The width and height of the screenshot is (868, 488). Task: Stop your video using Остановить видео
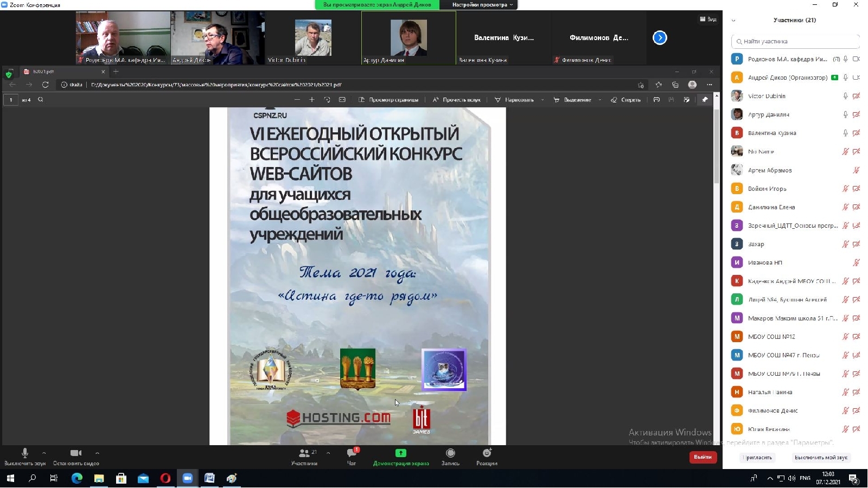pyautogui.click(x=76, y=457)
